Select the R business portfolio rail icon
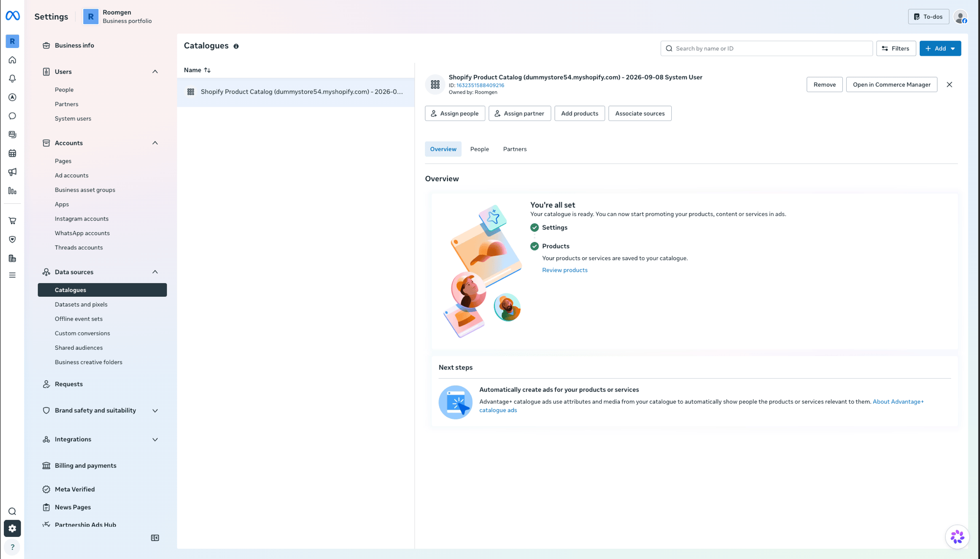Image resolution: width=980 pixels, height=559 pixels. pyautogui.click(x=12, y=41)
